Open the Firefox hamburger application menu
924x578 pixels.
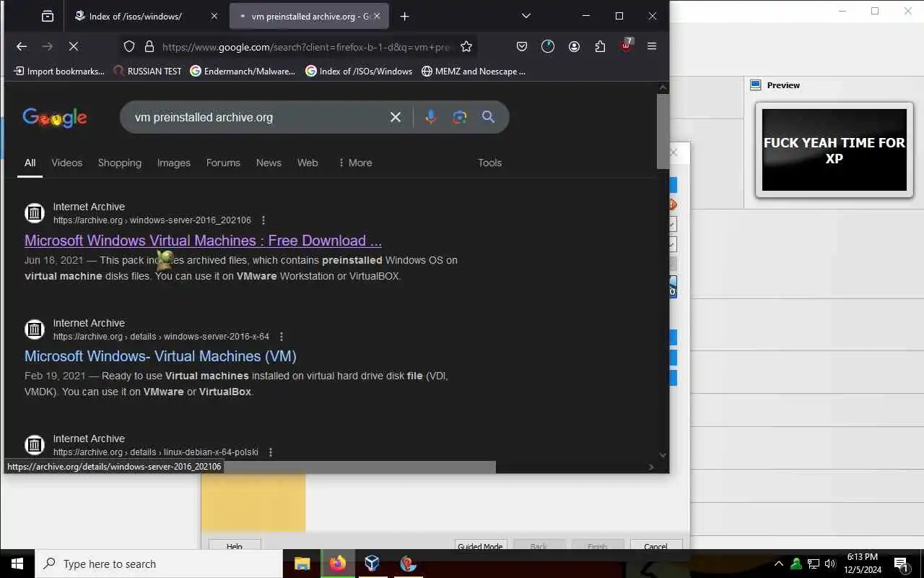click(x=652, y=46)
